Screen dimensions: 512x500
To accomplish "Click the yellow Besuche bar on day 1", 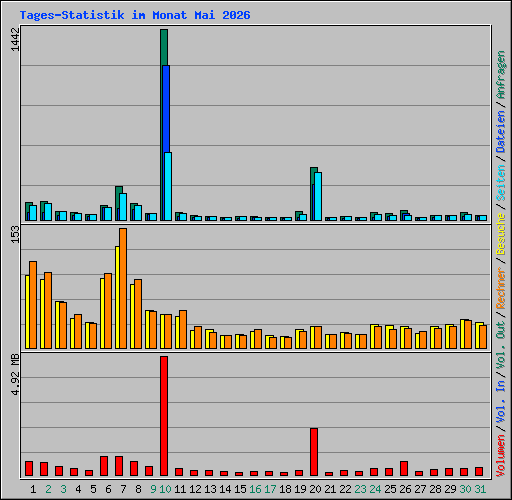I will 27,312.
